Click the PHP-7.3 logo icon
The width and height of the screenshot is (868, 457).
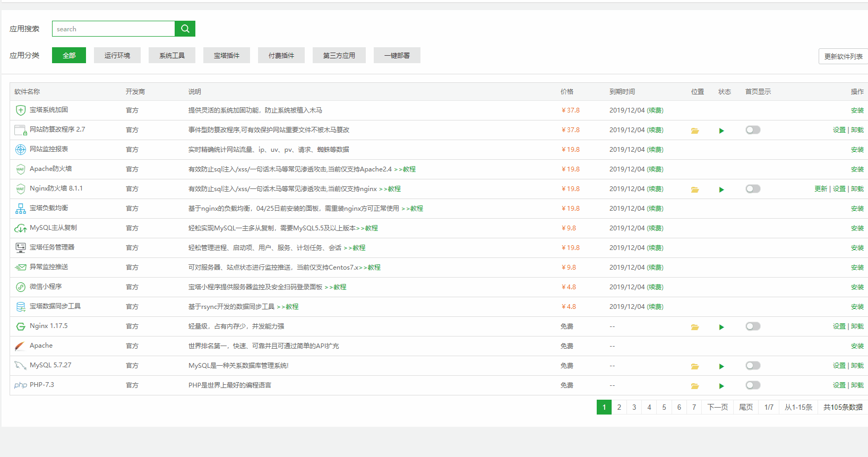coord(21,385)
